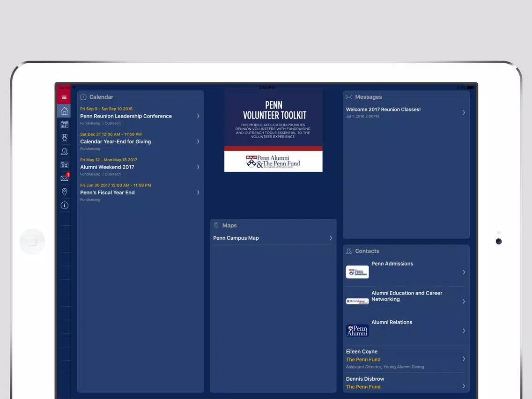Open Penn's Fiscal Year End event
532x399 pixels.
point(107,192)
